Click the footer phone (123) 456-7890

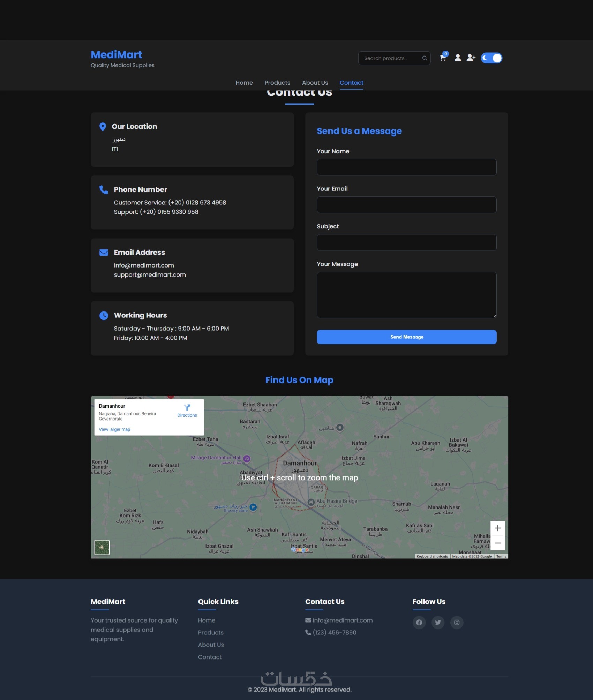335,632
